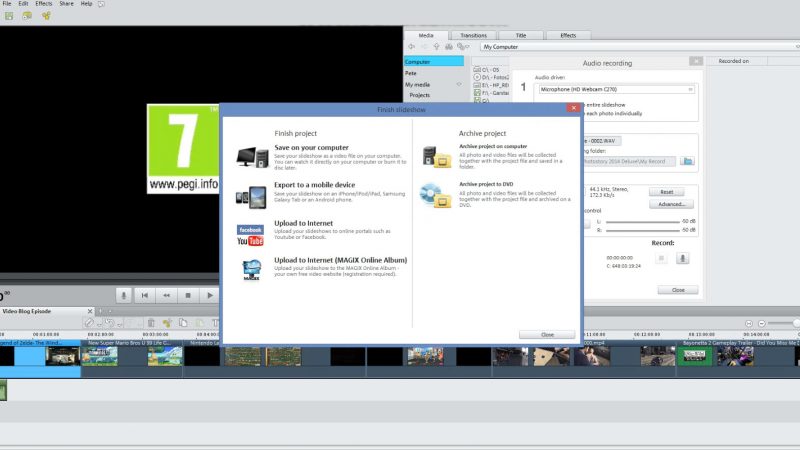Click the zoom-out minus icon above timeline
800x450 pixels.
(762, 323)
